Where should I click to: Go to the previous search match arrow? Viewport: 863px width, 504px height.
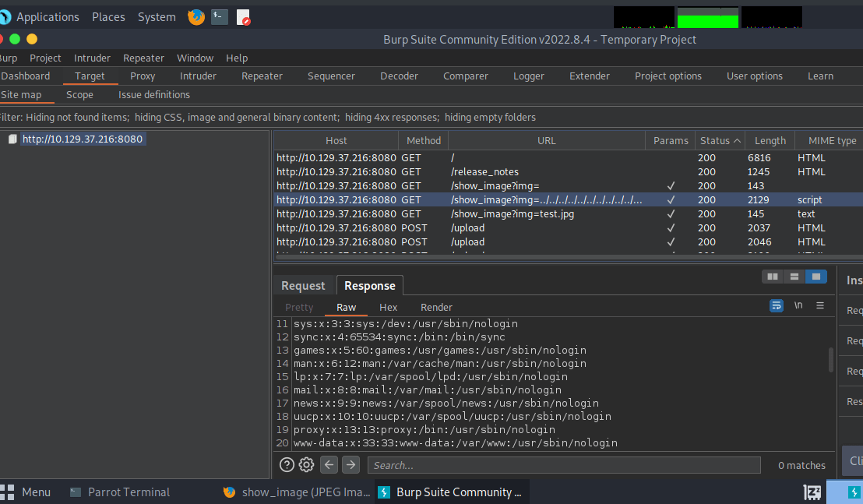tap(329, 465)
